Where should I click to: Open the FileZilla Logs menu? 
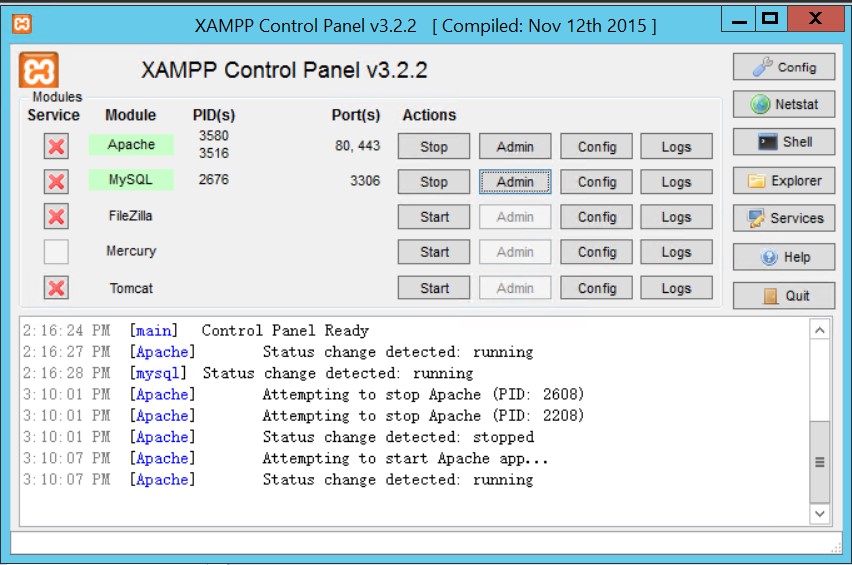coord(676,217)
